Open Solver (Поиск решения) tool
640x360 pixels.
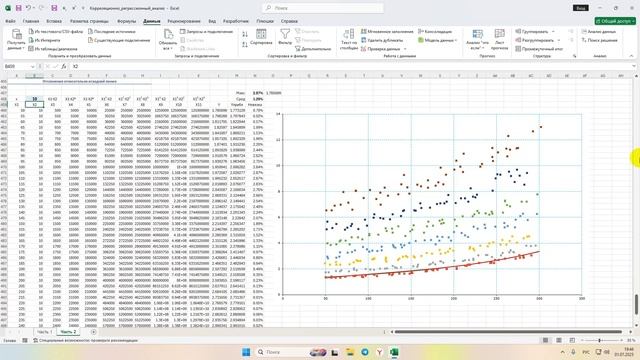pyautogui.click(x=599, y=40)
